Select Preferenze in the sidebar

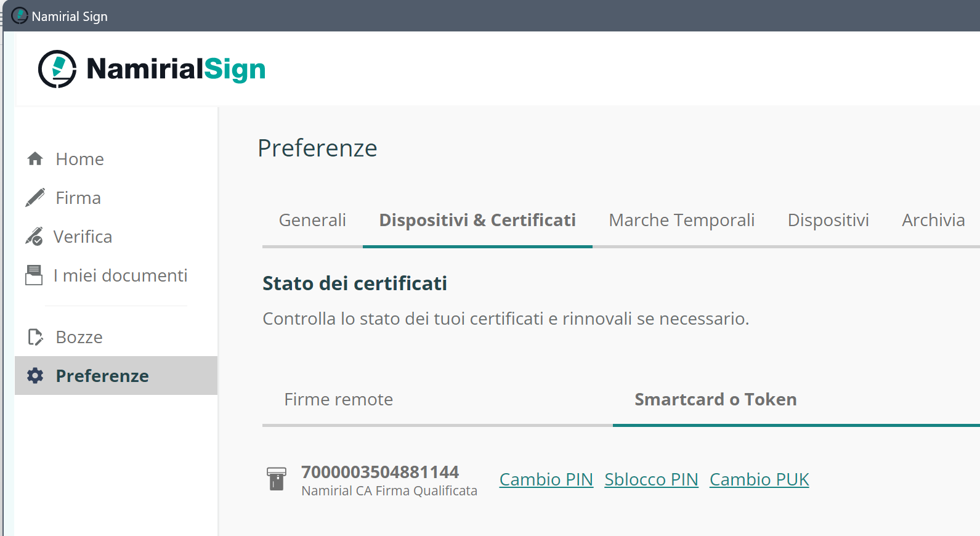[116, 376]
